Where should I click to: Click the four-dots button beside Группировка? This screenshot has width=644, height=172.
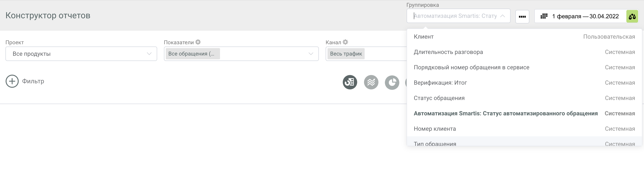(522, 16)
